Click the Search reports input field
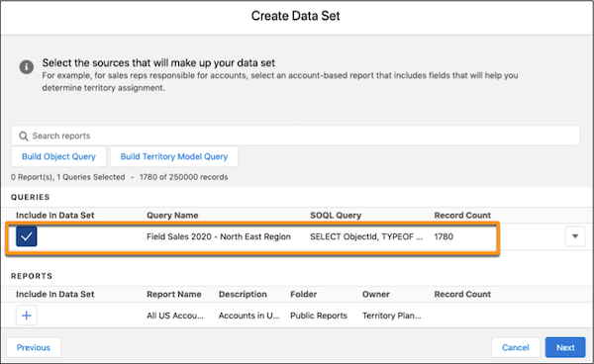 point(295,136)
